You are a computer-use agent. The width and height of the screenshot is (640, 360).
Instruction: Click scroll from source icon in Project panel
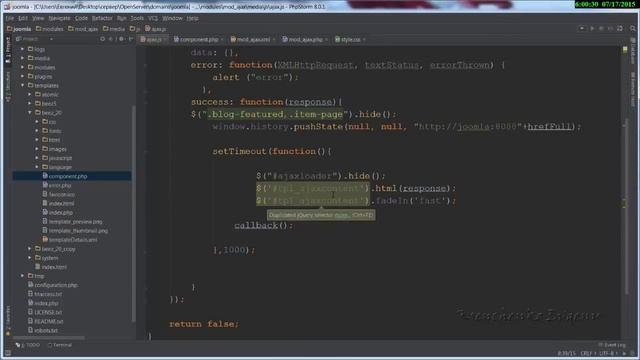point(102,39)
